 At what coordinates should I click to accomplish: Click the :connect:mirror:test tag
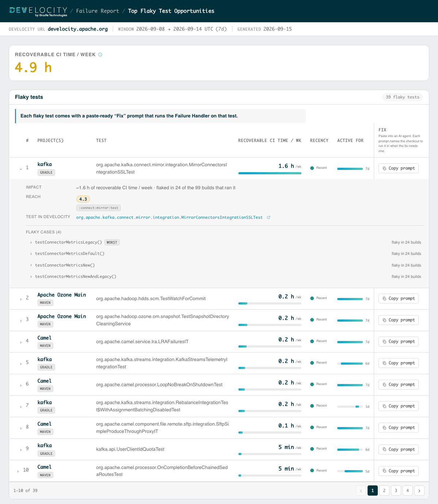click(99, 208)
